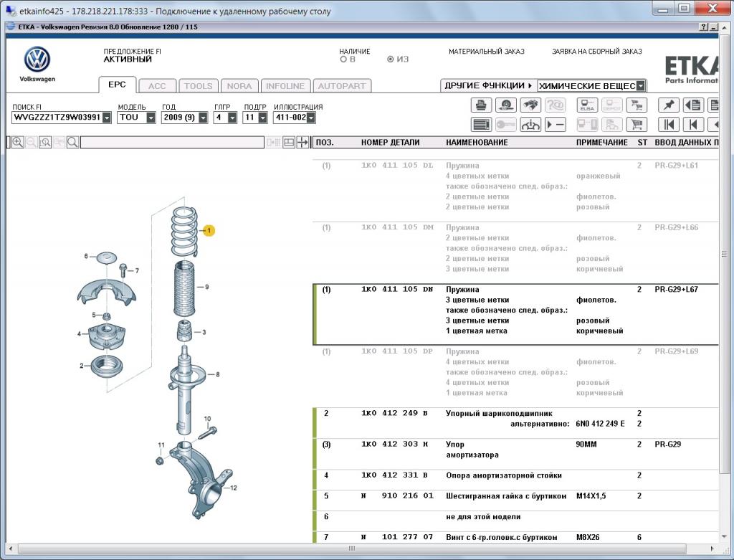Image resolution: width=734 pixels, height=560 pixels.
Task: Click the yellow position 1 marker on diagram
Action: tap(209, 230)
